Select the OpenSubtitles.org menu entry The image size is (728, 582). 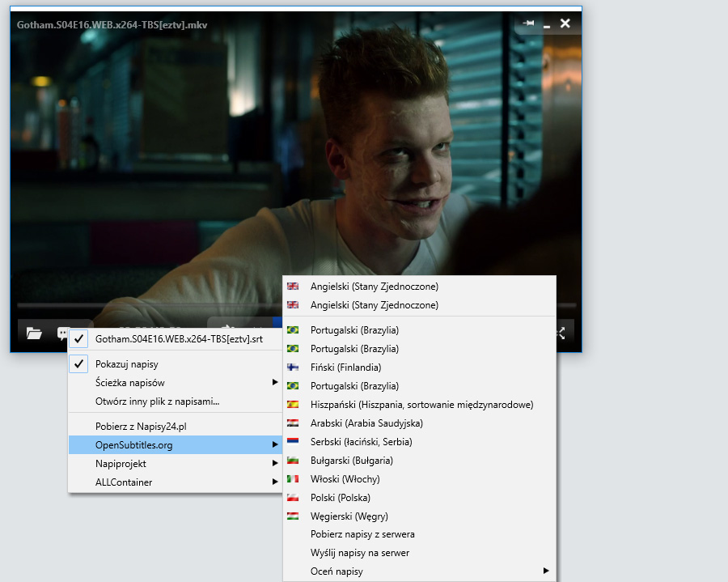click(x=175, y=445)
